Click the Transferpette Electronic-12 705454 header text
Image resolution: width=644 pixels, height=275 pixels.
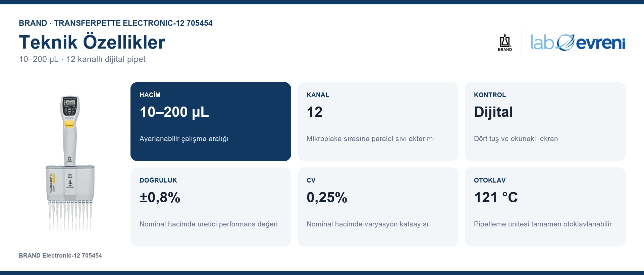(x=133, y=23)
